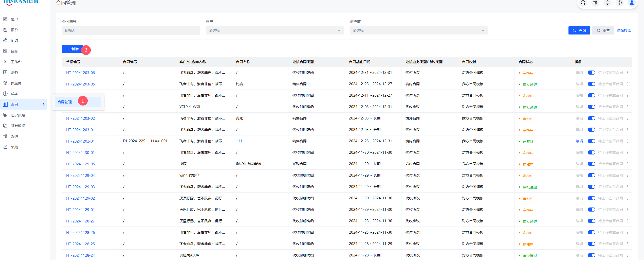Click the 合同起止日期 column header

click(359, 62)
